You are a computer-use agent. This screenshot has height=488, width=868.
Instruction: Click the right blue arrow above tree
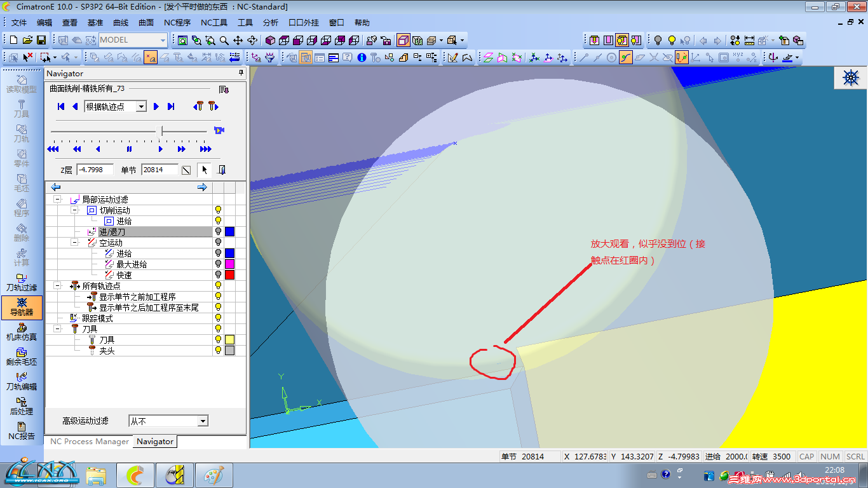202,187
